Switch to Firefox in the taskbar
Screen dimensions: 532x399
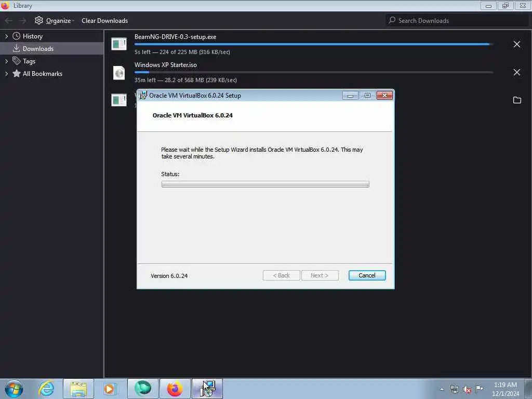point(175,389)
